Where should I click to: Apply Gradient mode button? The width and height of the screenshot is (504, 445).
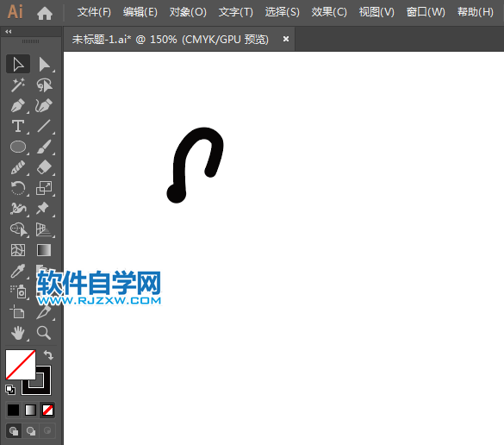[x=30, y=410]
